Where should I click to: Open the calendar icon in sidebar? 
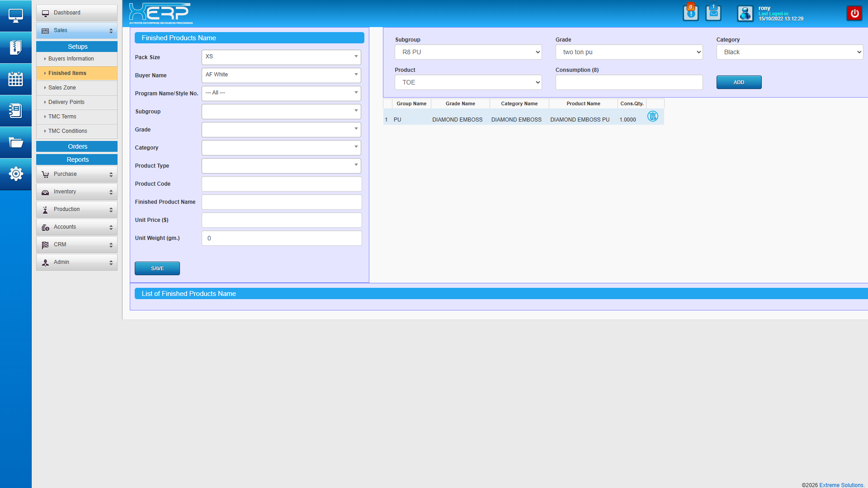(x=15, y=79)
